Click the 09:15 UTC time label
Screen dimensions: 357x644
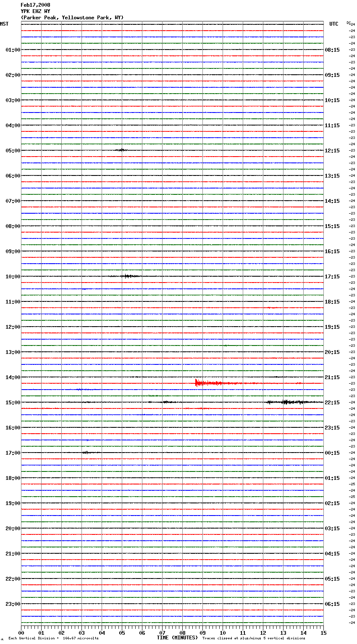coord(332,75)
